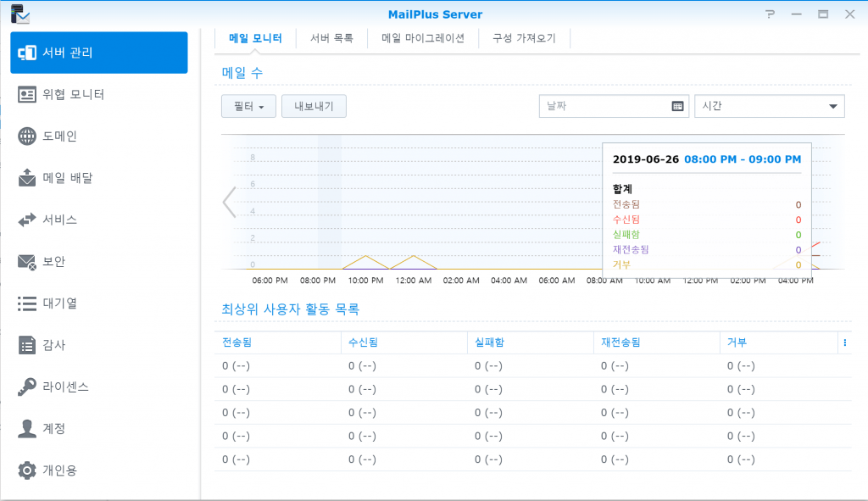868x501 pixels.
Task: Open the 서비스 arrows icon
Action: (x=27, y=220)
